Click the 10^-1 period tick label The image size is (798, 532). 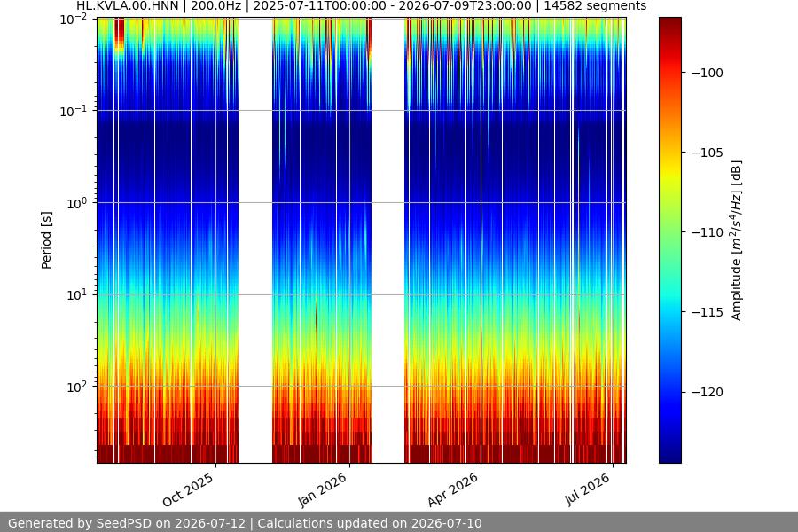coord(74,111)
